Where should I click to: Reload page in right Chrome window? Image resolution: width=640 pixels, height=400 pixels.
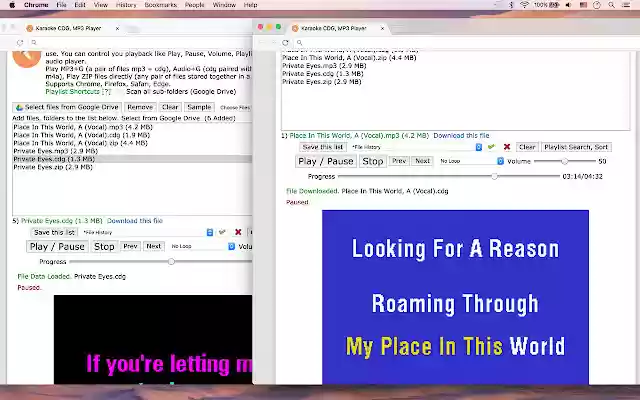[285, 42]
